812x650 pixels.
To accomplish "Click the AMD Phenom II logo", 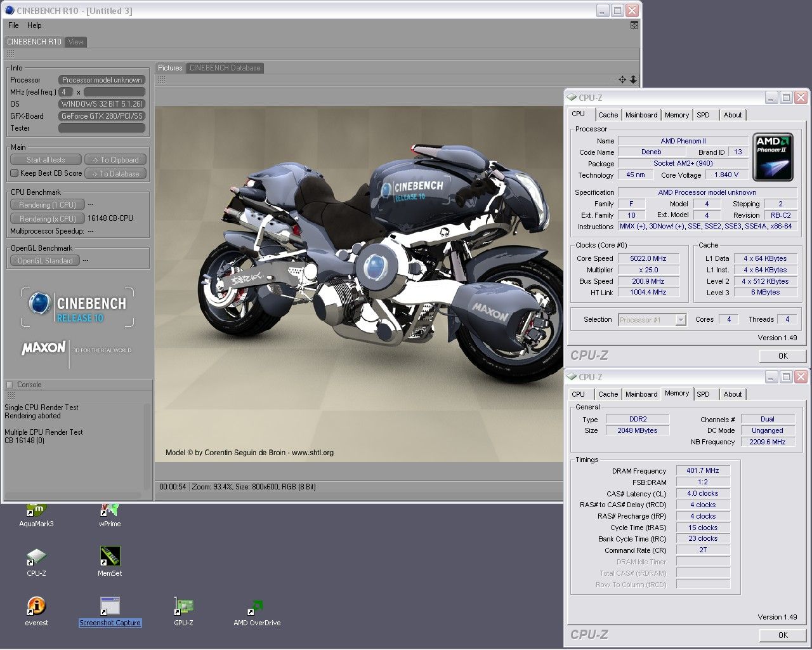I will [x=773, y=156].
